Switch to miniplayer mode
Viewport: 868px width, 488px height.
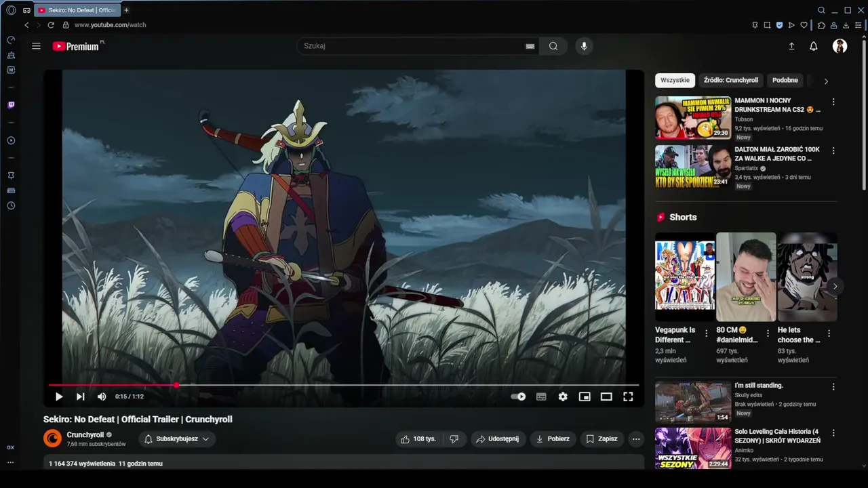point(585,396)
